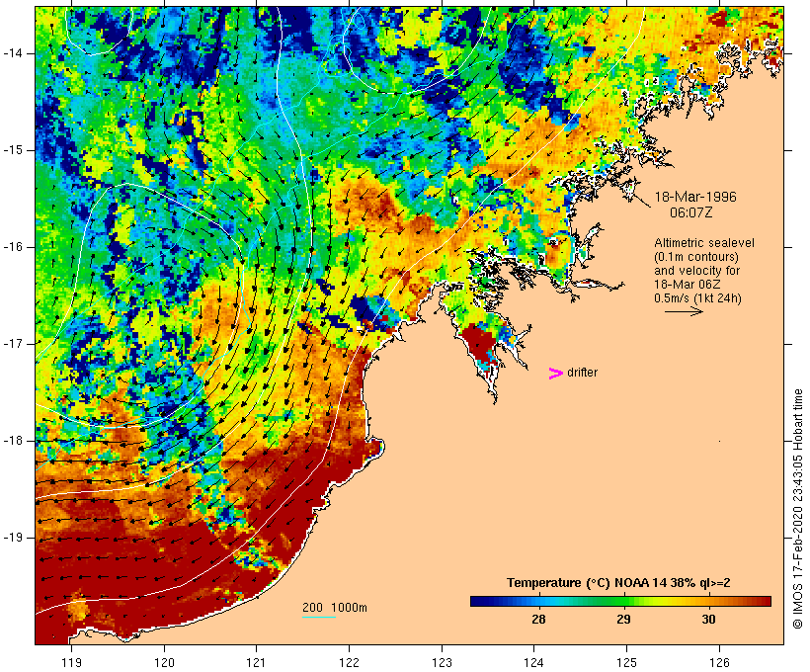Click latitude axis label '-15'
Screen dimensions: 810x672
(x=12, y=150)
